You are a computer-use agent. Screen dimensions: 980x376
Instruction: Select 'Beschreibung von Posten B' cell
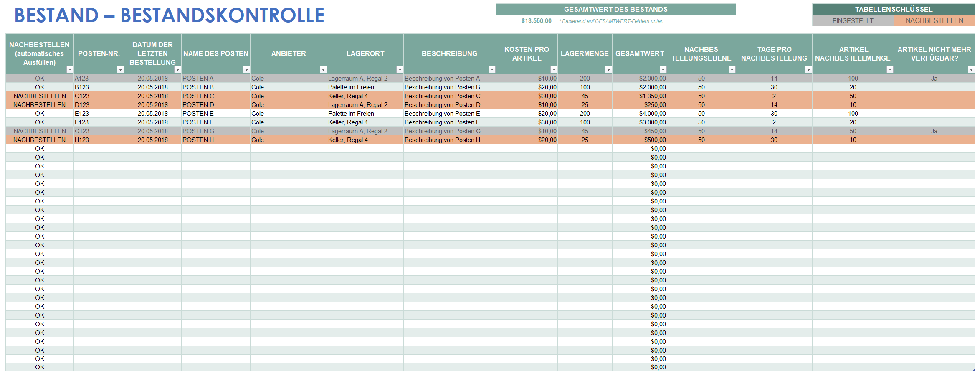coord(450,87)
